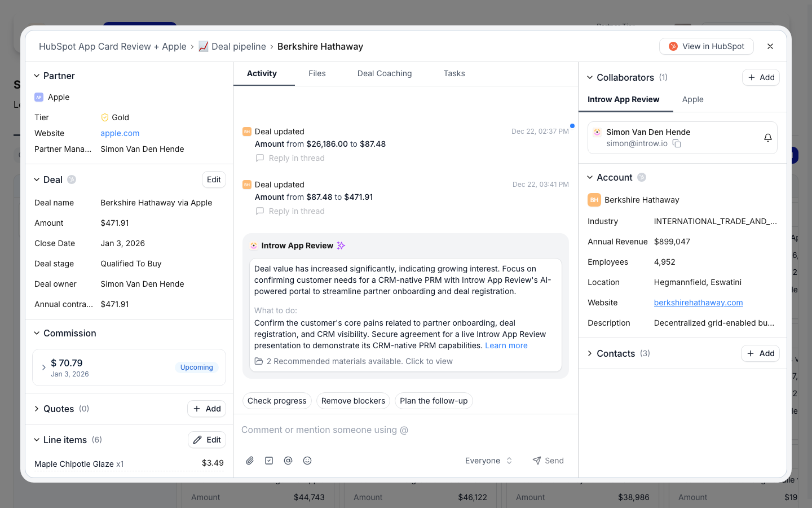Screen dimensions: 812x508
Task: Click Reply in thread under first update
Action: pyautogui.click(x=297, y=158)
